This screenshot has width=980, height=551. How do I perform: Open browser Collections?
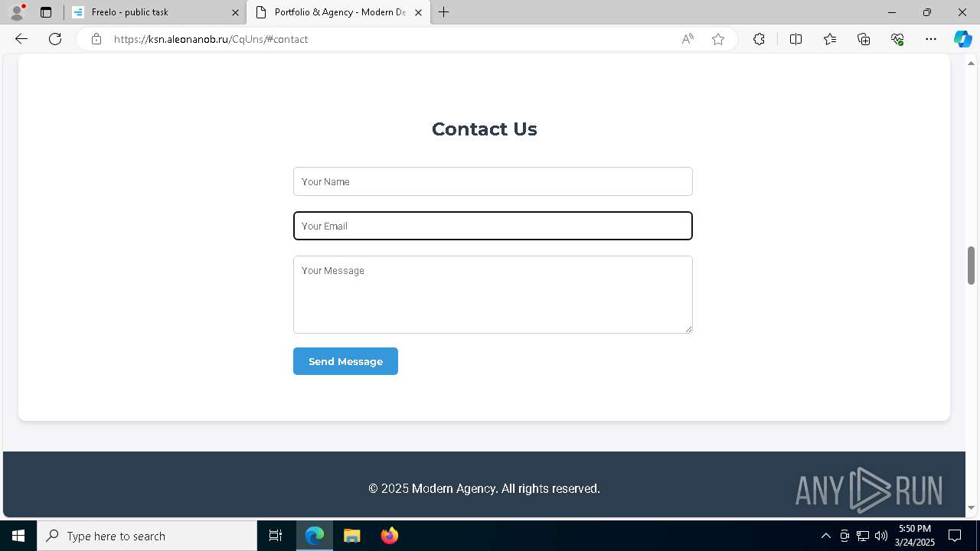pyautogui.click(x=864, y=39)
